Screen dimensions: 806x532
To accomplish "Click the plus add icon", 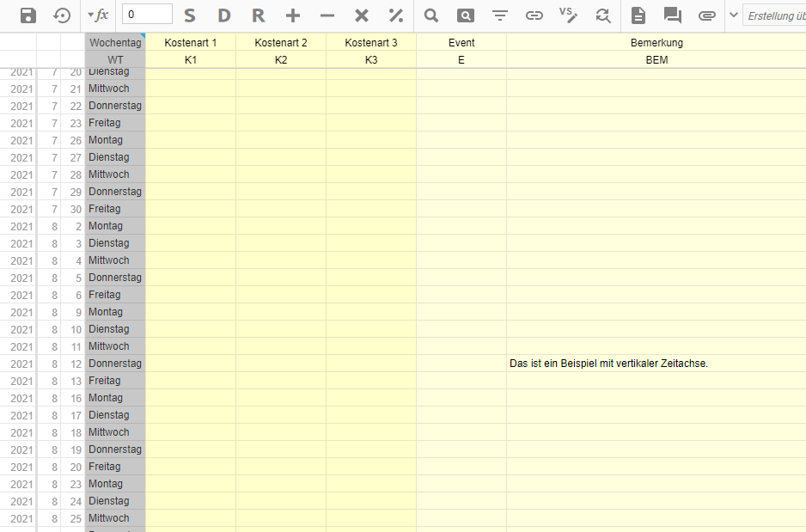I will [293, 15].
